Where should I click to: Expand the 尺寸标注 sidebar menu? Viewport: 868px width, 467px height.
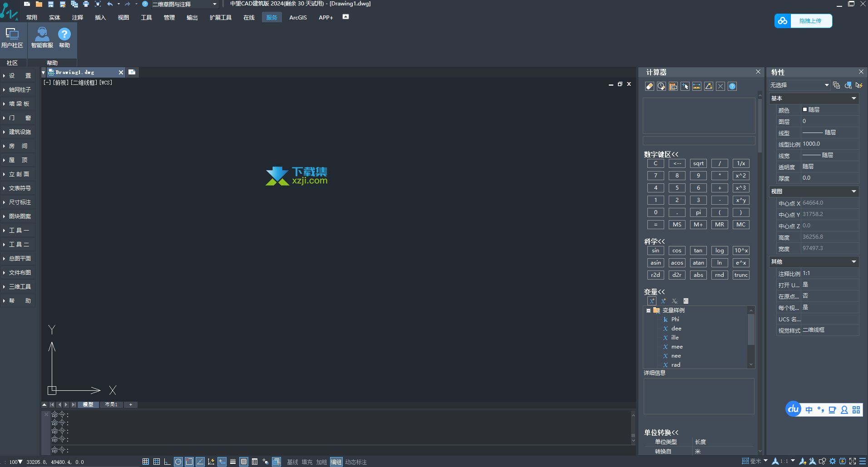pos(17,202)
